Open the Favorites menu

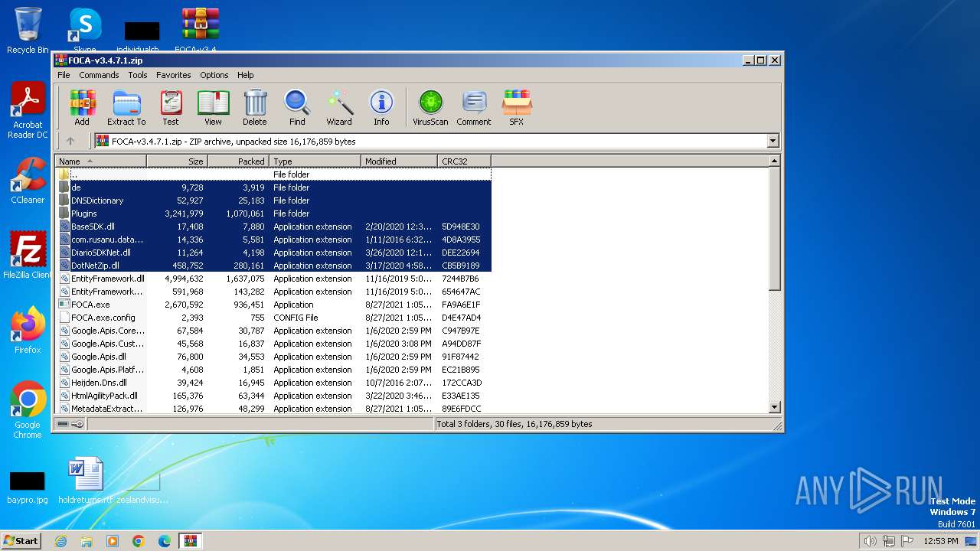point(174,75)
